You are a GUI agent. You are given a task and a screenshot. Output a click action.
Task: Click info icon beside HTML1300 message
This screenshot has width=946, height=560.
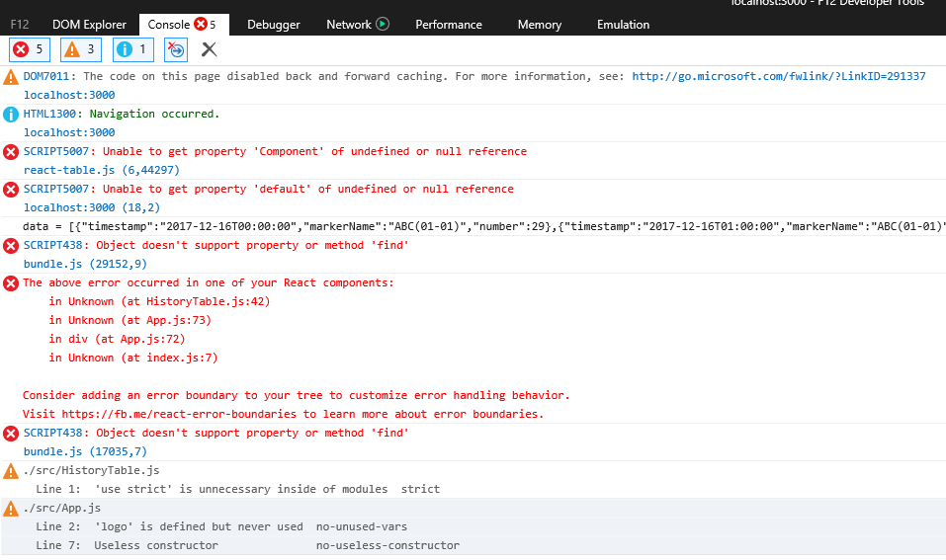(x=11, y=115)
